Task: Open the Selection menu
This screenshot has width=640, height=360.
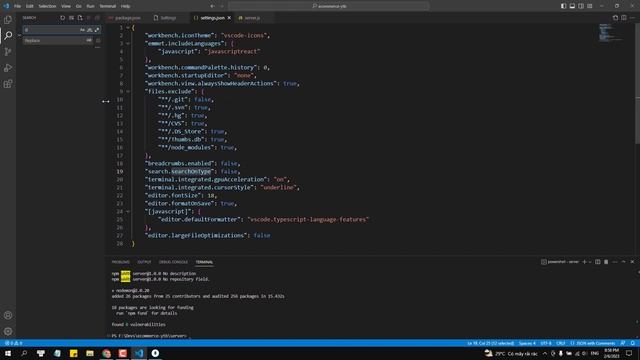Action: click(47, 6)
